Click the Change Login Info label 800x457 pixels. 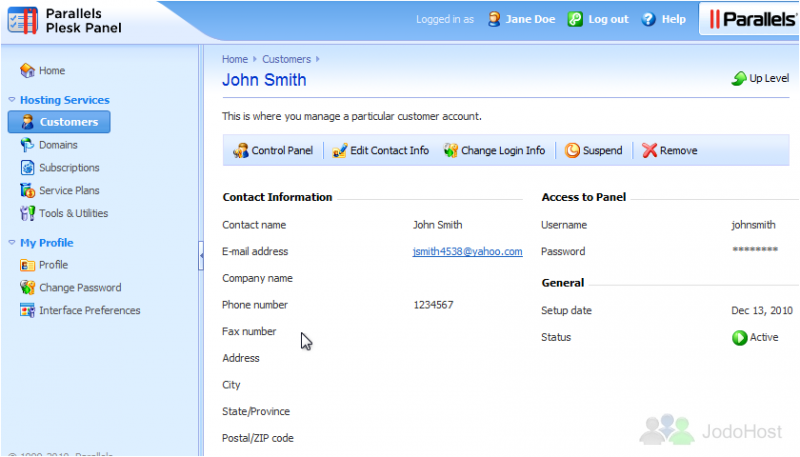[503, 150]
